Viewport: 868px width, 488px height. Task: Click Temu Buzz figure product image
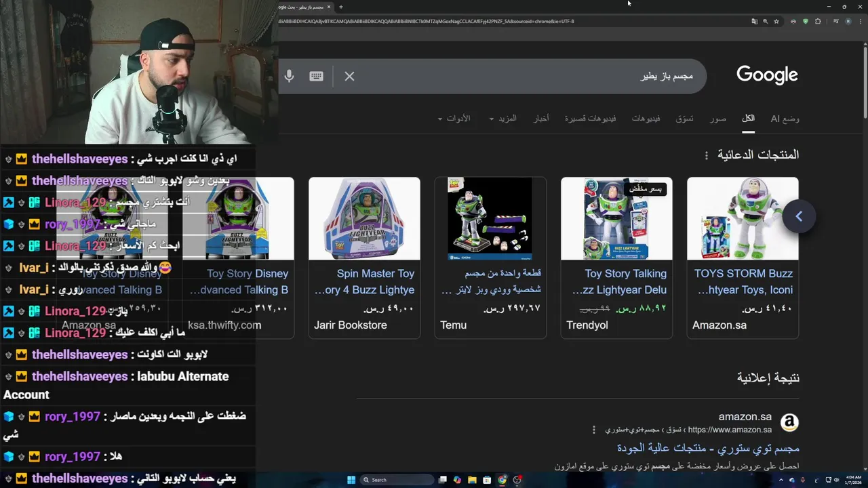pyautogui.click(x=490, y=218)
